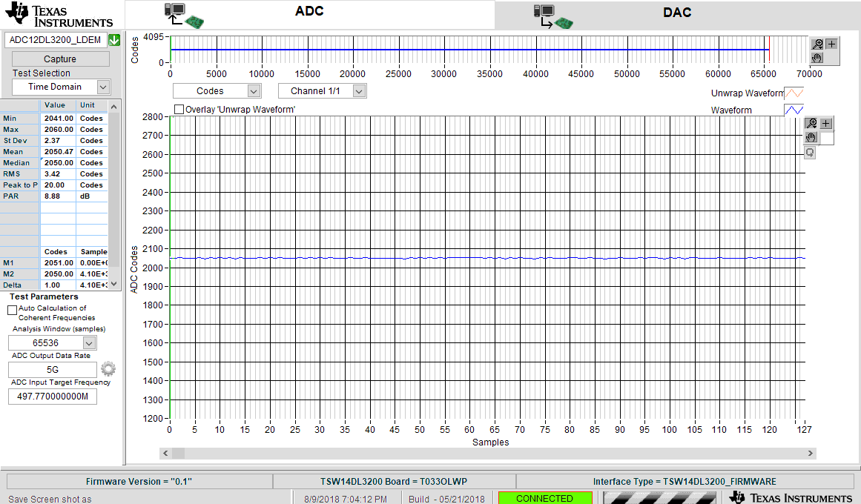The width and height of the screenshot is (861, 504).
Task: Edit the ADC Input Target Frequency field
Action: click(52, 397)
